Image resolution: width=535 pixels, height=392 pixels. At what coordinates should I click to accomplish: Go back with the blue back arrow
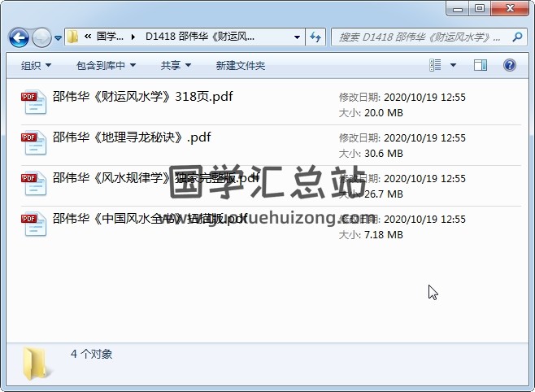[19, 37]
